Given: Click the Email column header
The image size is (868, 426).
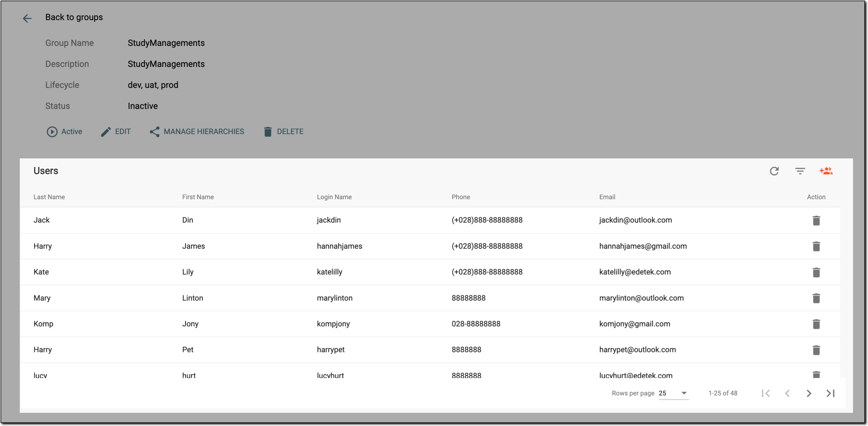Looking at the screenshot, I should pyautogui.click(x=607, y=197).
